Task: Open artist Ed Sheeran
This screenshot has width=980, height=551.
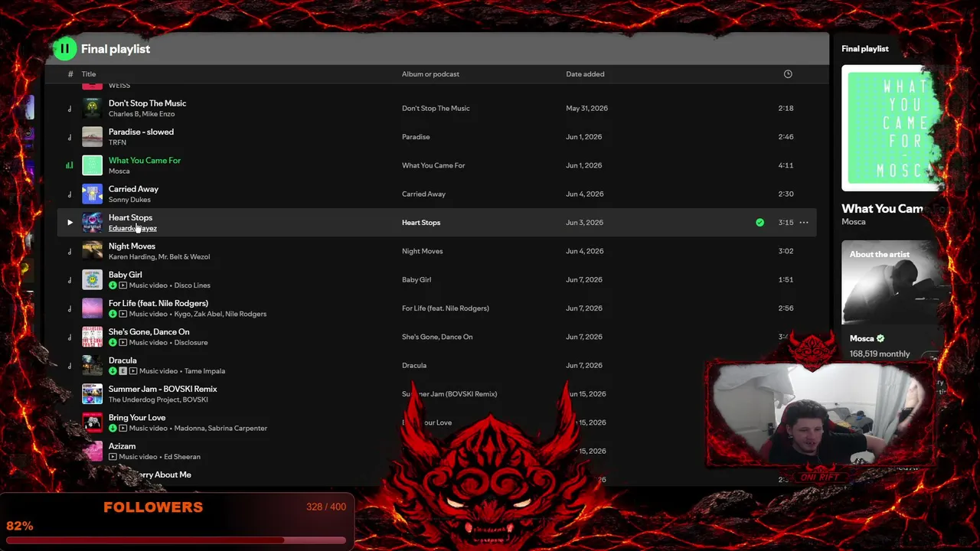Action: pyautogui.click(x=182, y=457)
